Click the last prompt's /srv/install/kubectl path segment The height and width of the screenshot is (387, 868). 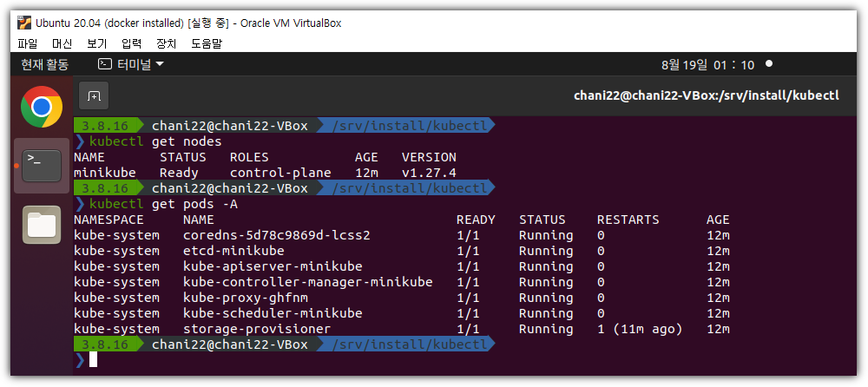point(410,344)
